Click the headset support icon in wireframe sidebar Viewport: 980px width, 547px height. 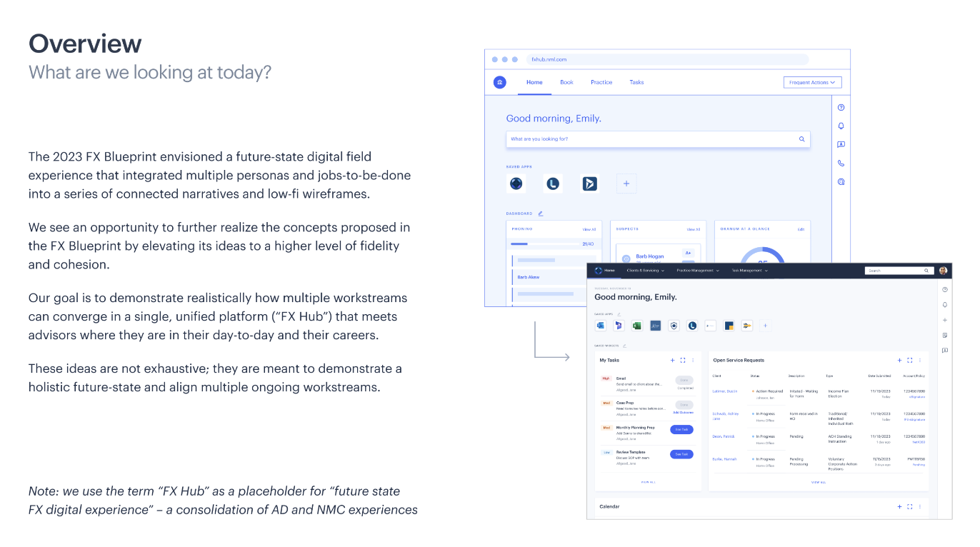841,181
